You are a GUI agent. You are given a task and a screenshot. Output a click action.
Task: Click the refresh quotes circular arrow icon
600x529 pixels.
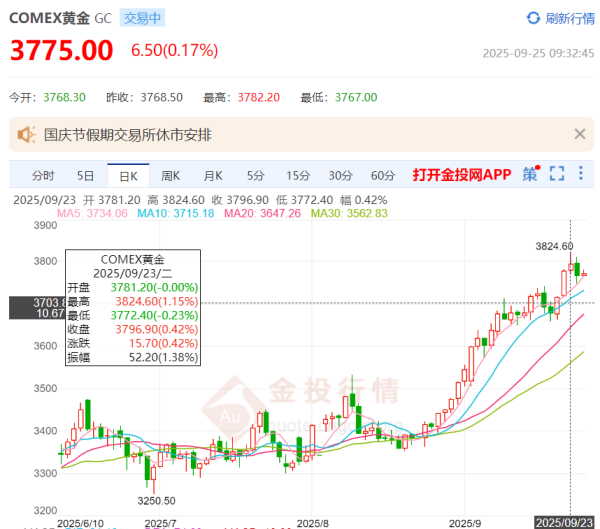click(x=533, y=18)
